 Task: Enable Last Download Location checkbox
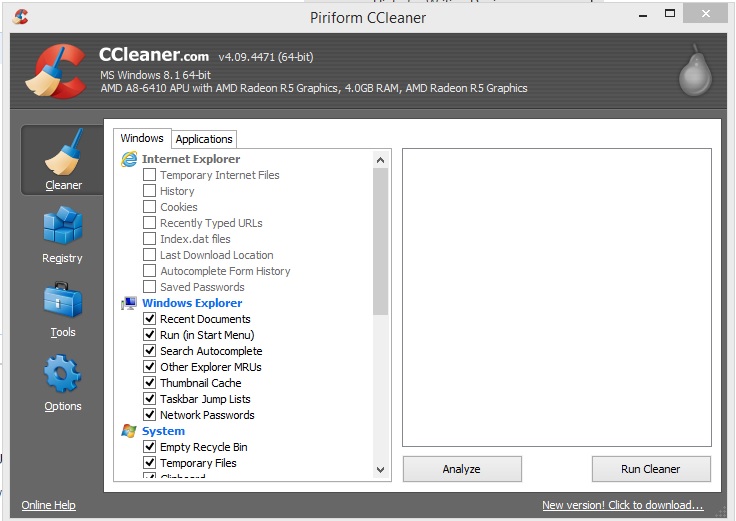[x=149, y=254]
